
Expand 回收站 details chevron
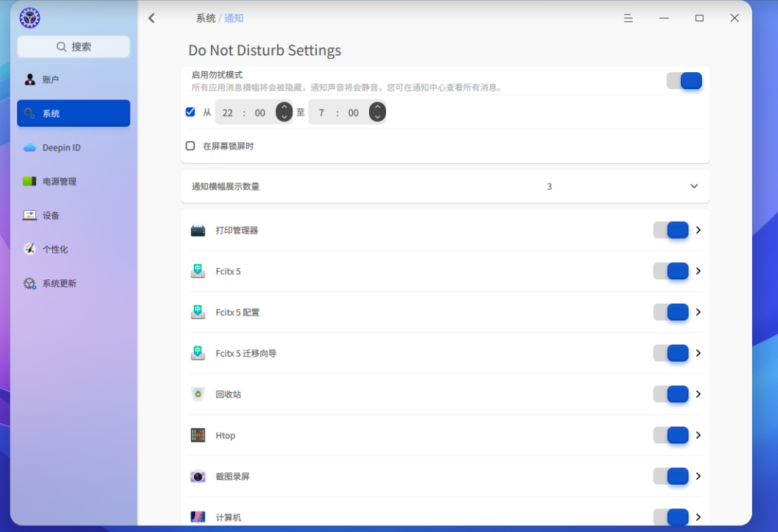pos(698,394)
